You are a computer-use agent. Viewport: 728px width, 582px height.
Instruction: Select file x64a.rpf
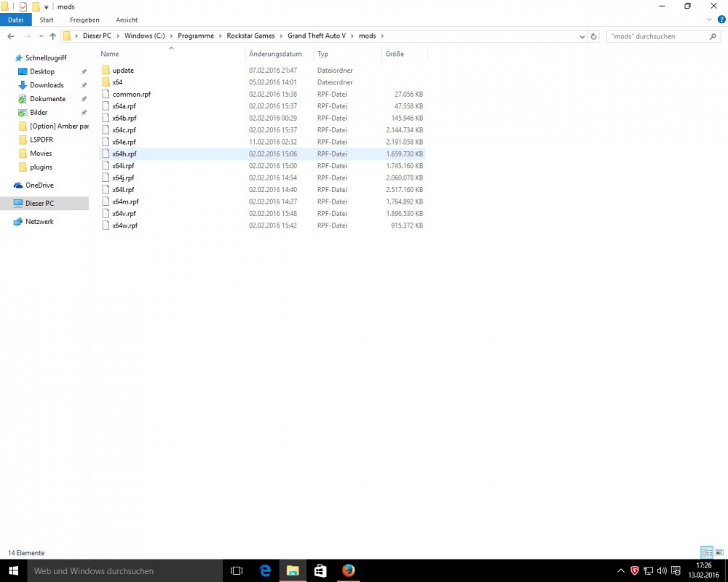point(124,106)
